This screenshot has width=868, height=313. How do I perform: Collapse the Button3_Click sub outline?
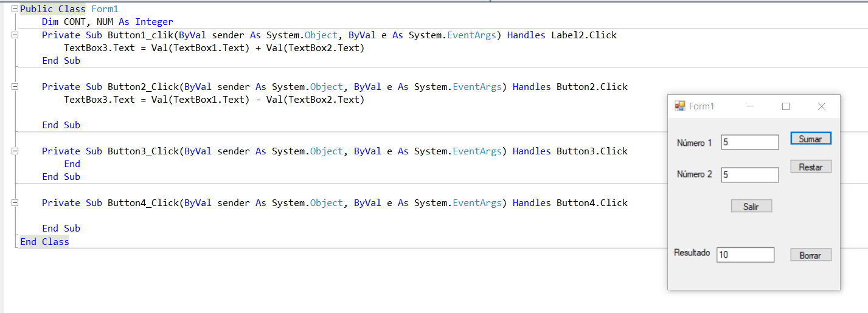coord(15,151)
